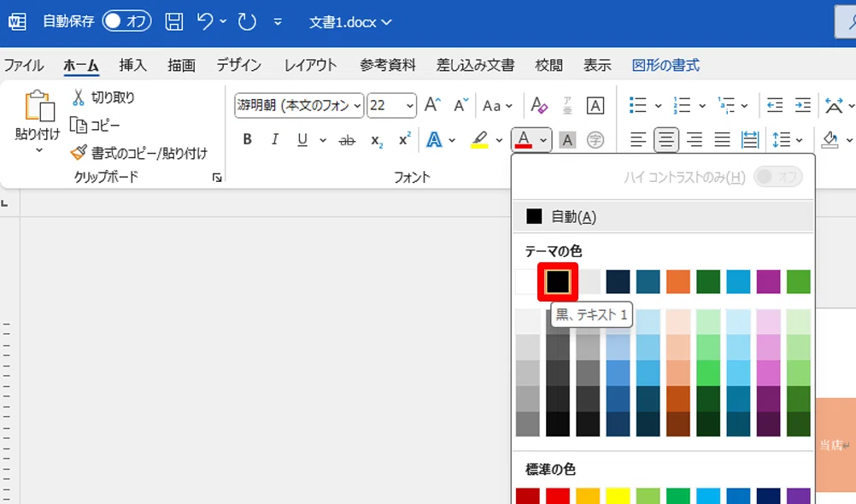Click the Undo arrow icon
This screenshot has height=504, width=856.
(x=205, y=22)
